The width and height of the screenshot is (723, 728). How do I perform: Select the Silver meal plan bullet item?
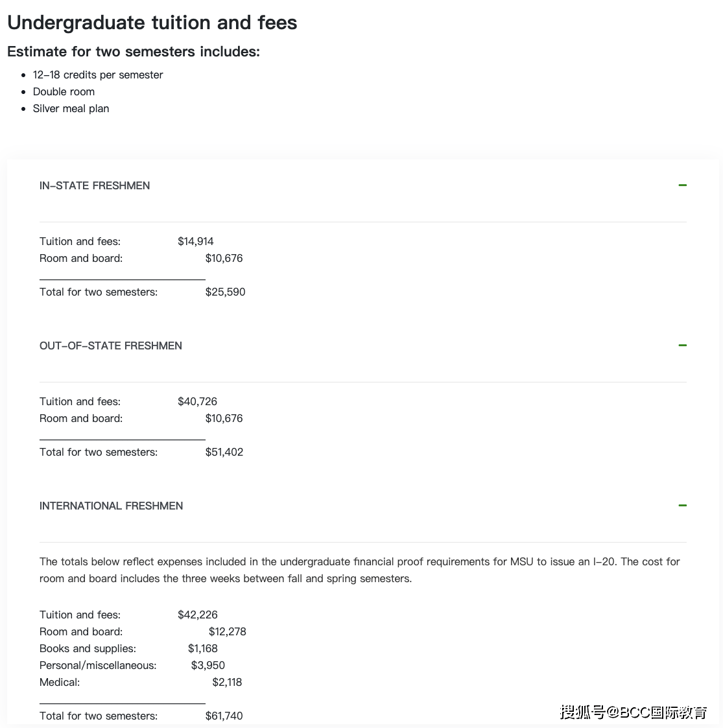point(71,109)
